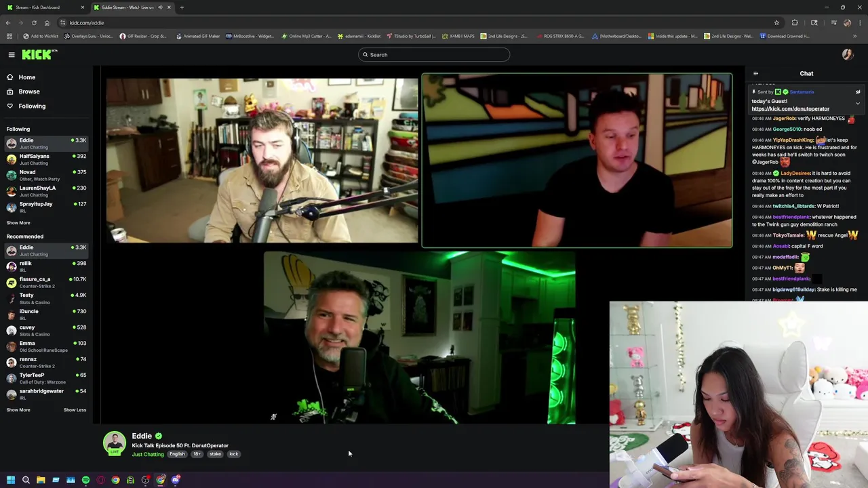Collapse the chat panel with arrow icon
Viewport: 868px width, 488px height.
[755, 74]
